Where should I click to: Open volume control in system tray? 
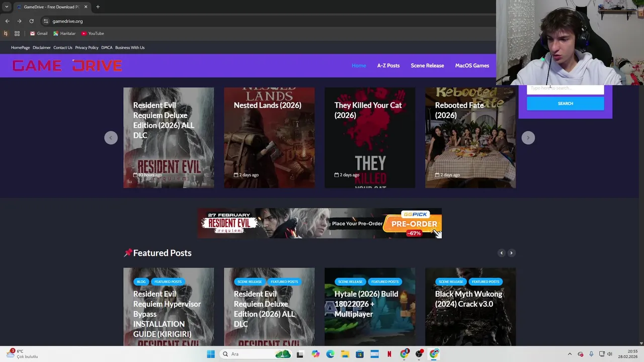tap(610, 354)
